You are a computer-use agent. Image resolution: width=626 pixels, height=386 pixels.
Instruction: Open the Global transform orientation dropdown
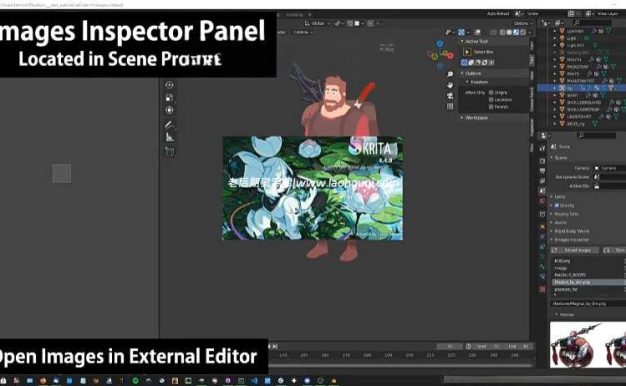click(317, 24)
